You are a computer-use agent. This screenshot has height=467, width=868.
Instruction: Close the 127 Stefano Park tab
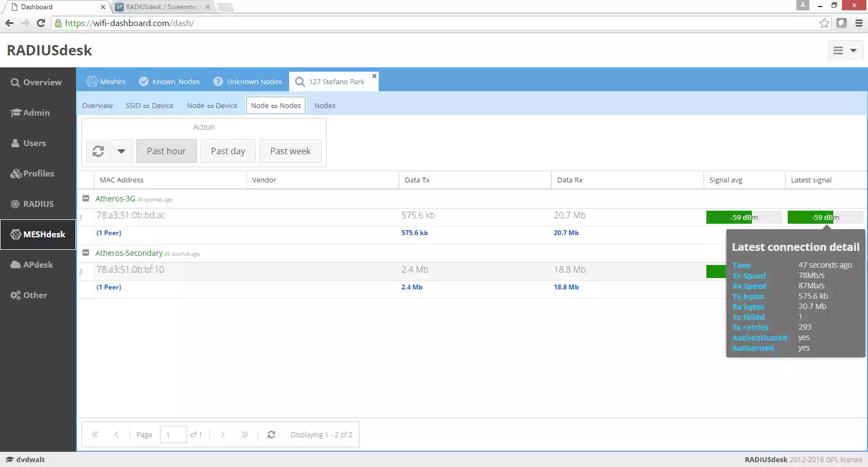pos(374,76)
